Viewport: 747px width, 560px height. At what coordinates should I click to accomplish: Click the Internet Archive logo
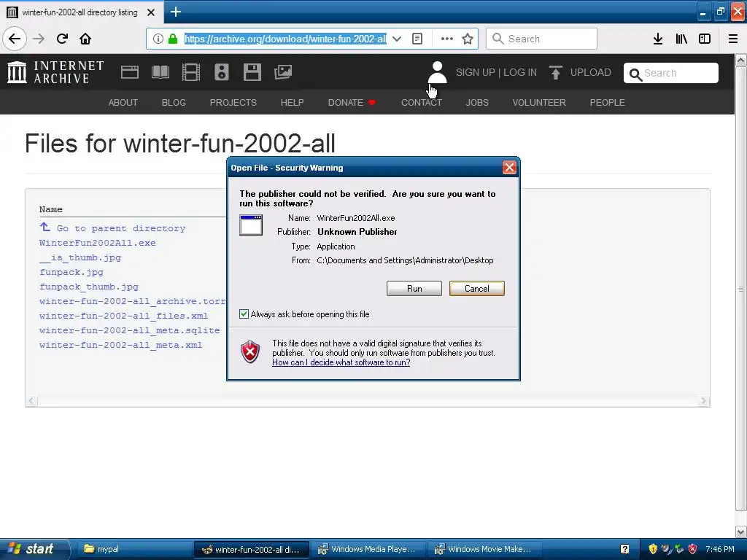[55, 72]
